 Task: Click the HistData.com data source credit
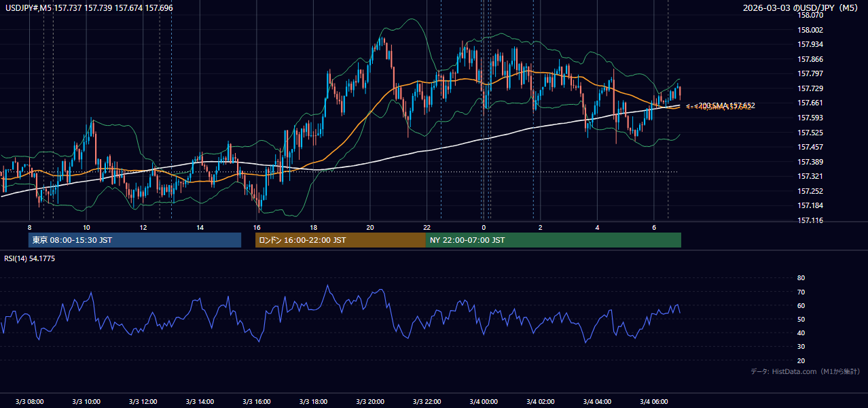pos(806,371)
